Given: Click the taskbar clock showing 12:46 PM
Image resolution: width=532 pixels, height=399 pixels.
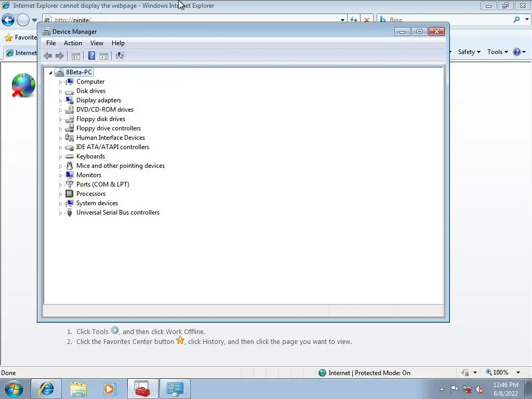Looking at the screenshot, I should (x=506, y=389).
